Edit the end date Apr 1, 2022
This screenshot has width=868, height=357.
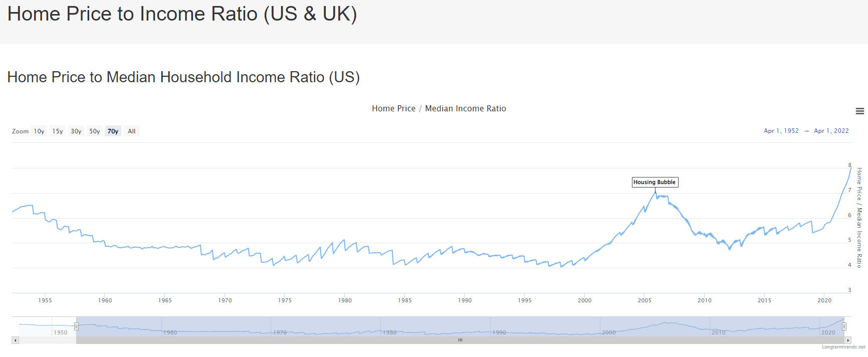[x=831, y=131]
